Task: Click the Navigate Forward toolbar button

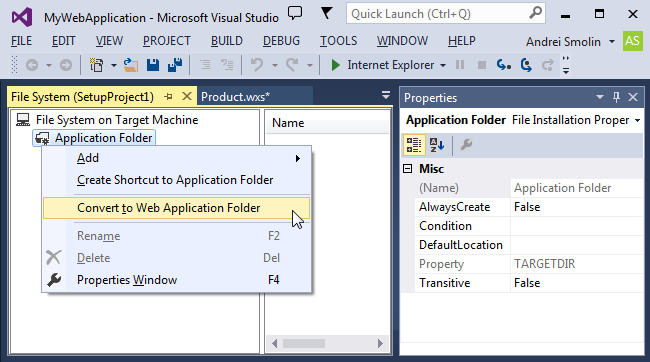Action: click(65, 65)
